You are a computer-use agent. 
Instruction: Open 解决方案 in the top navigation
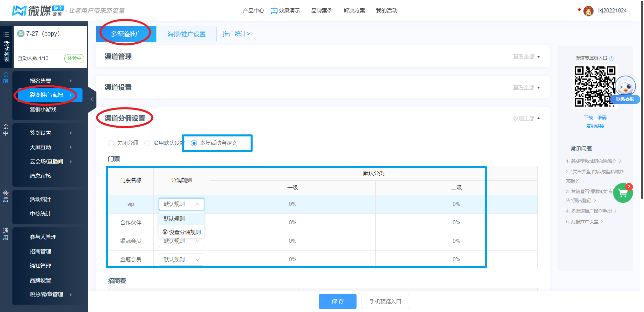(354, 11)
